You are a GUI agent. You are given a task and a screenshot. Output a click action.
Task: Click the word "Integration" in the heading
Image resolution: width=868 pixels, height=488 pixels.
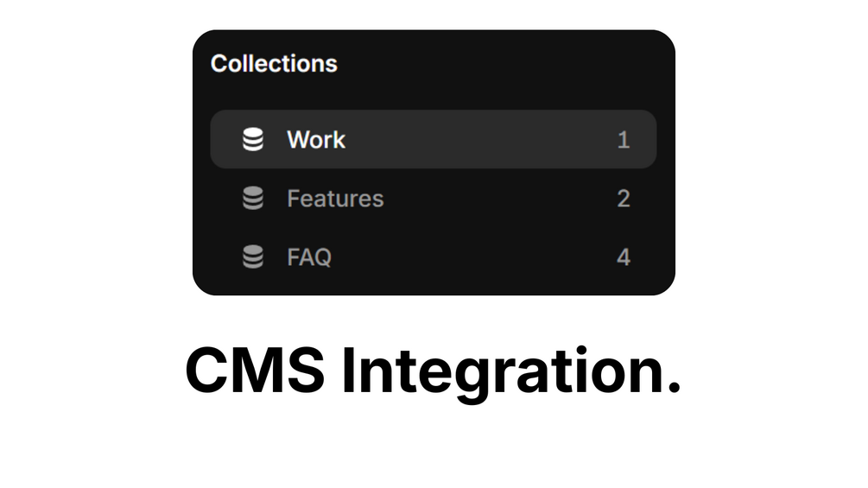click(498, 373)
